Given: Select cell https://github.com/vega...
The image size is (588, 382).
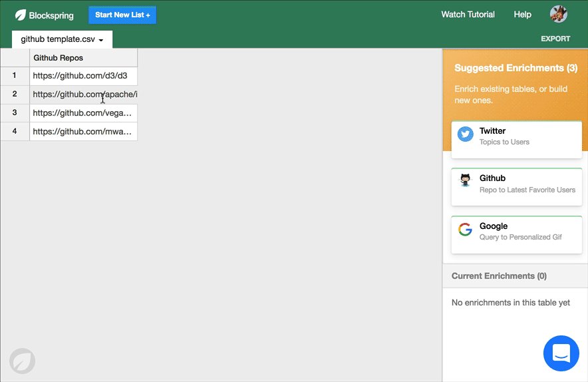Looking at the screenshot, I should click(x=83, y=113).
